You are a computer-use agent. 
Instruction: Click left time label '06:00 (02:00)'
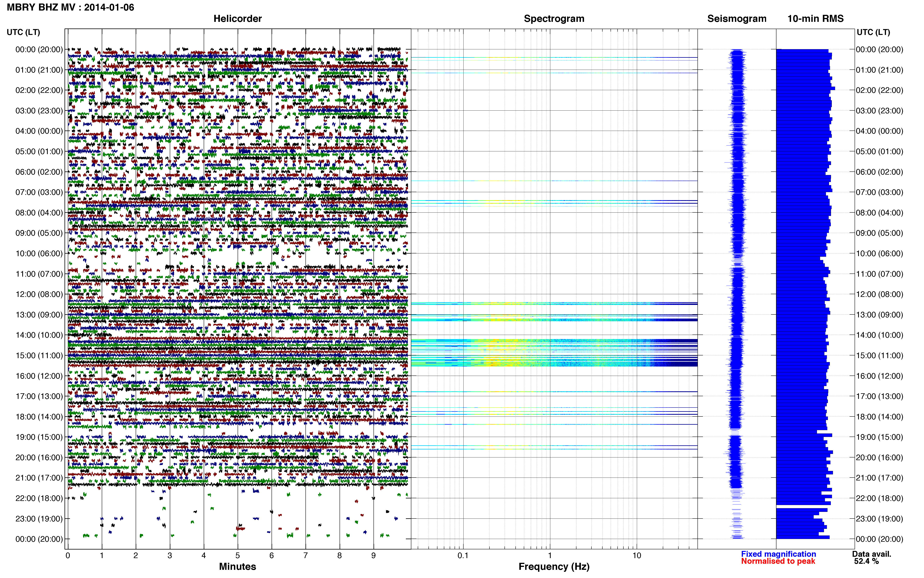[x=39, y=172]
